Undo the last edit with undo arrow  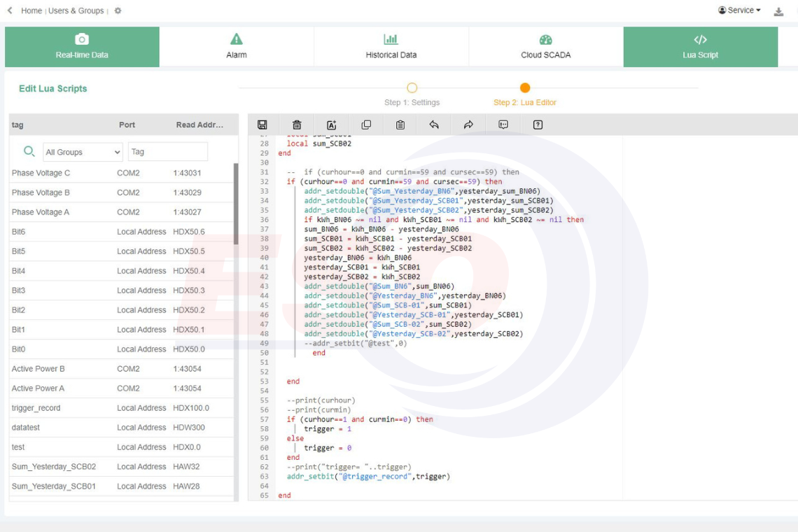pyautogui.click(x=434, y=125)
